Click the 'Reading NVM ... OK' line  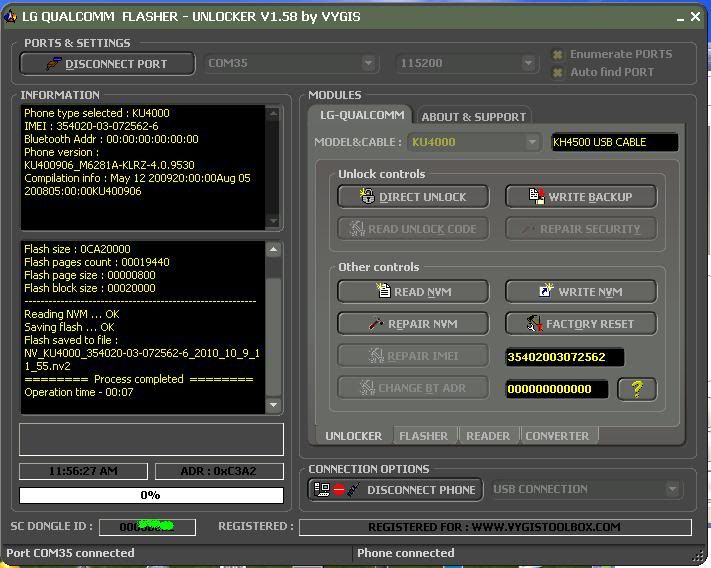pyautogui.click(x=72, y=314)
